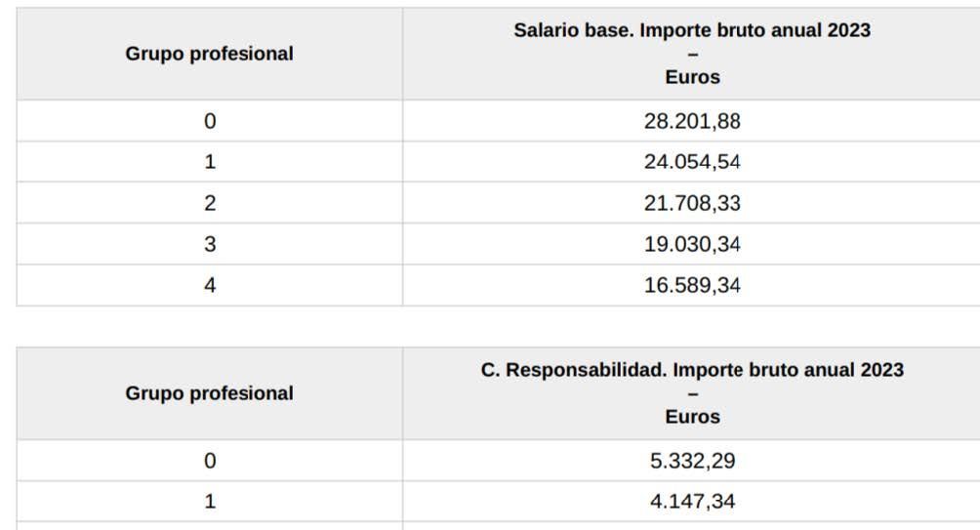
Task: Click the 'Euros' label under C. Responsabilidad
Action: pyautogui.click(x=692, y=416)
